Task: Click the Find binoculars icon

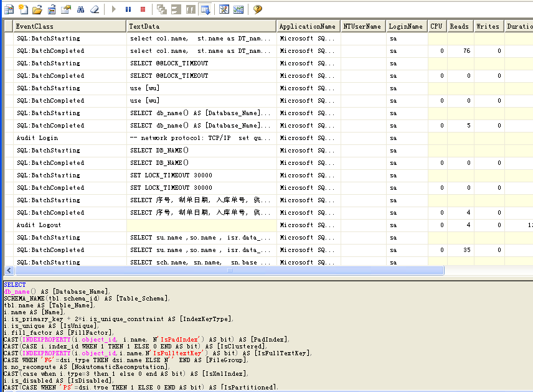Action: coord(80,9)
